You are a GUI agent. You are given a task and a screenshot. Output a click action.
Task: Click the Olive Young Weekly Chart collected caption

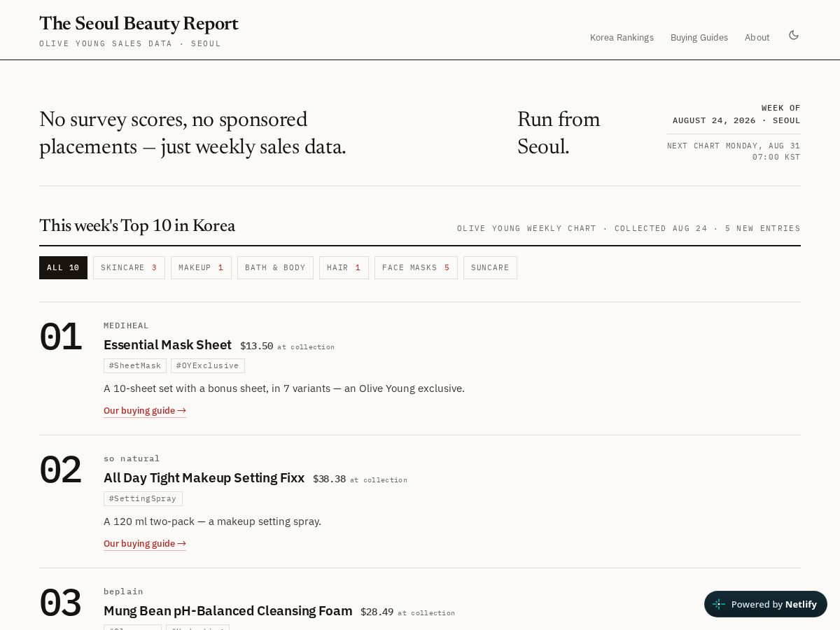[629, 228]
